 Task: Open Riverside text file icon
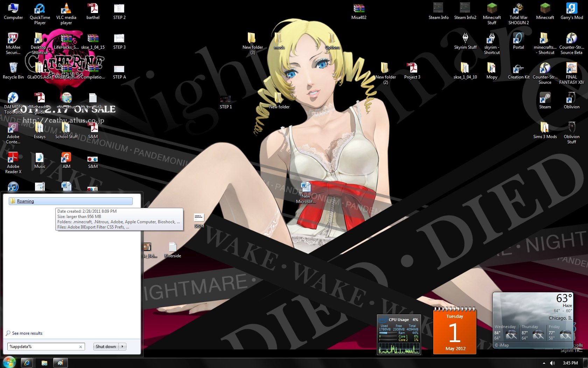(x=173, y=250)
